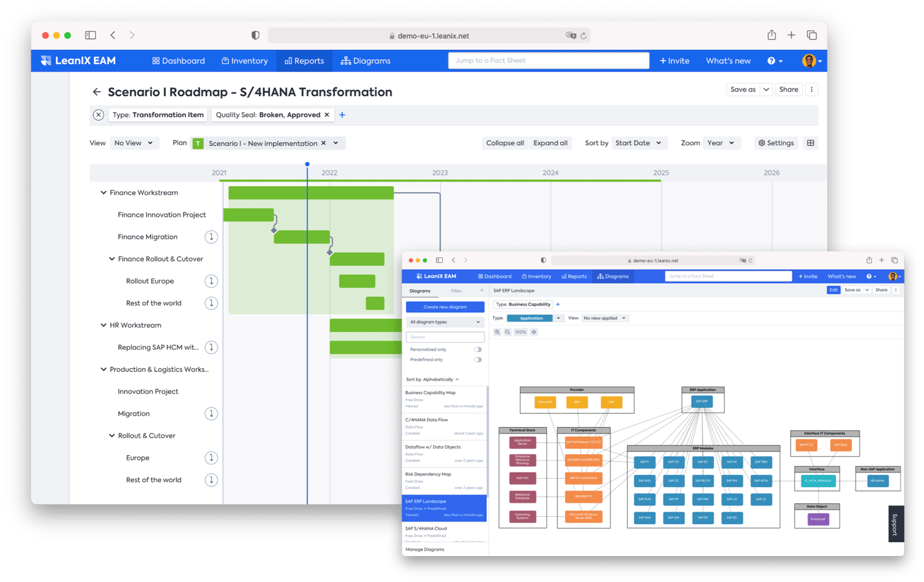Click the zoom-out magnifier in the diagram toolbar
924x582 pixels.
(x=507, y=331)
